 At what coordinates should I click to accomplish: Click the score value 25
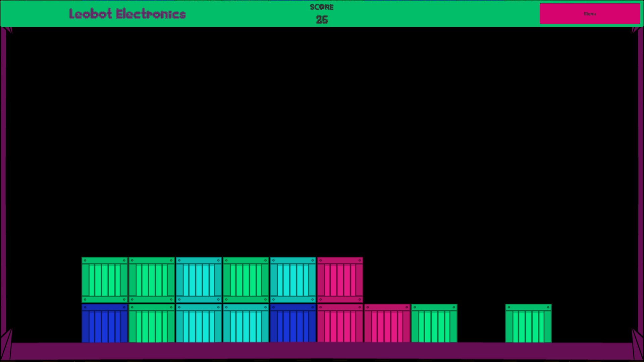pos(321,20)
